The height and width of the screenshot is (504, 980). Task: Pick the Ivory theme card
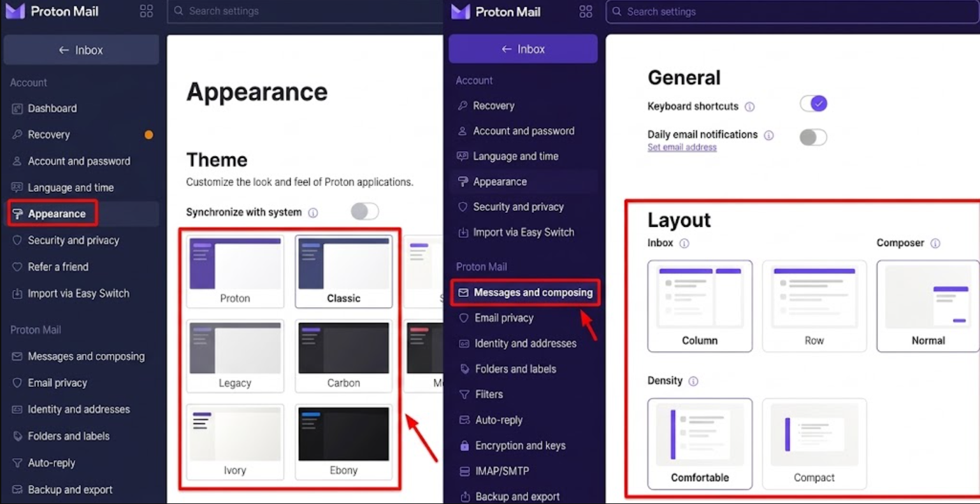pos(235,442)
